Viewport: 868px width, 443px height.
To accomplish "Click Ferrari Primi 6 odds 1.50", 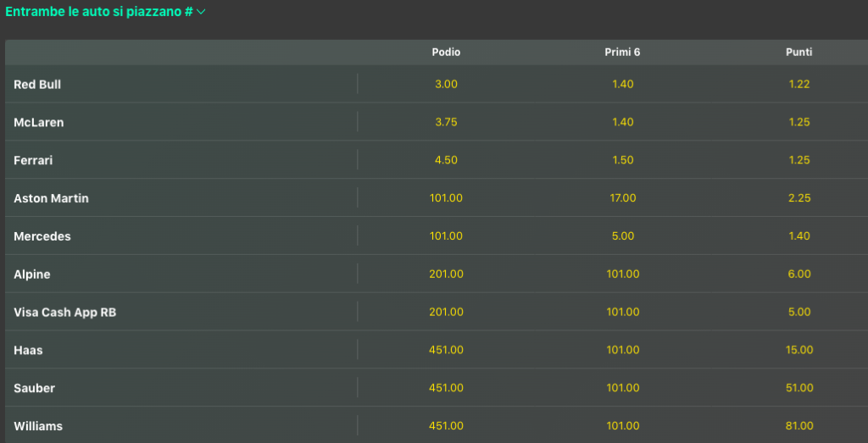I will (x=622, y=160).
